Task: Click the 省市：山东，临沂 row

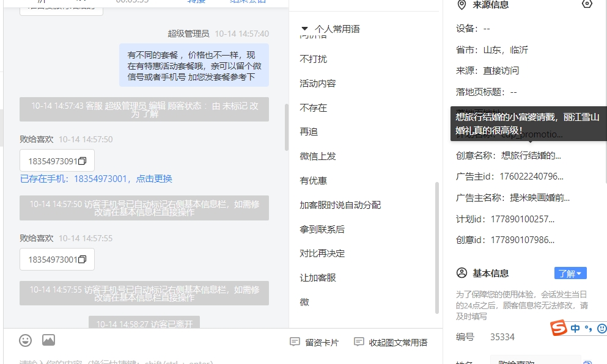Action: 492,49
